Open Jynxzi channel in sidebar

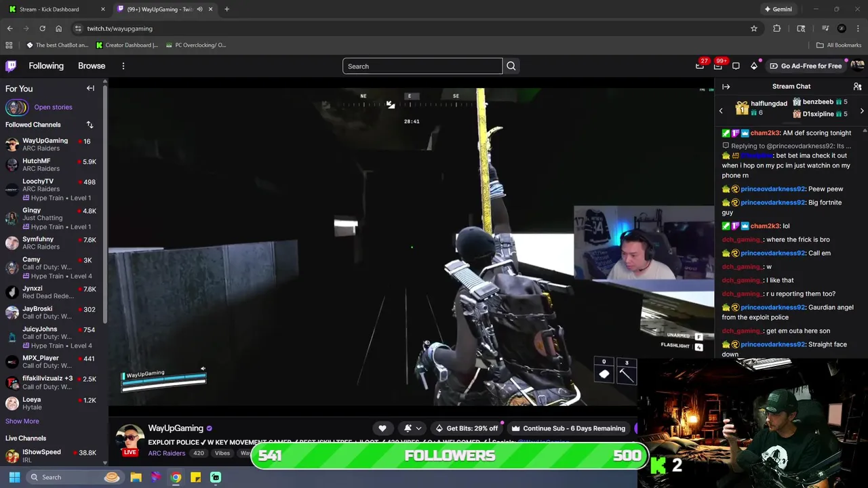tap(52, 292)
